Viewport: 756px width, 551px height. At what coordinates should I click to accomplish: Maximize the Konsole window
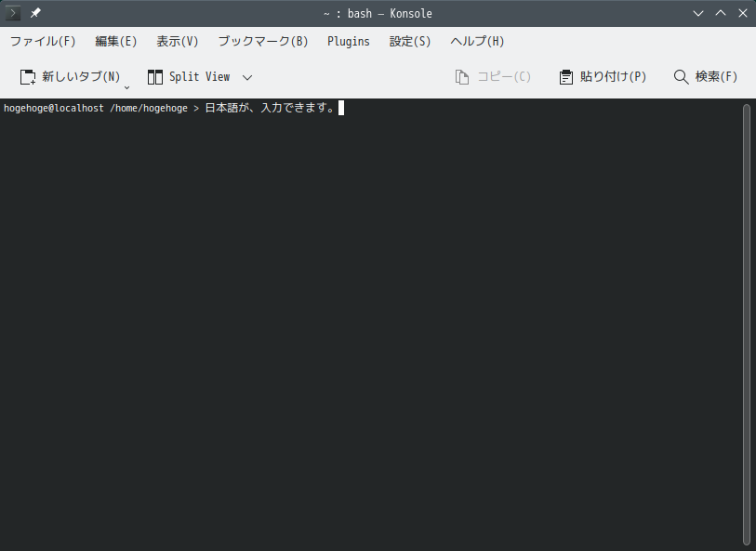(x=721, y=13)
